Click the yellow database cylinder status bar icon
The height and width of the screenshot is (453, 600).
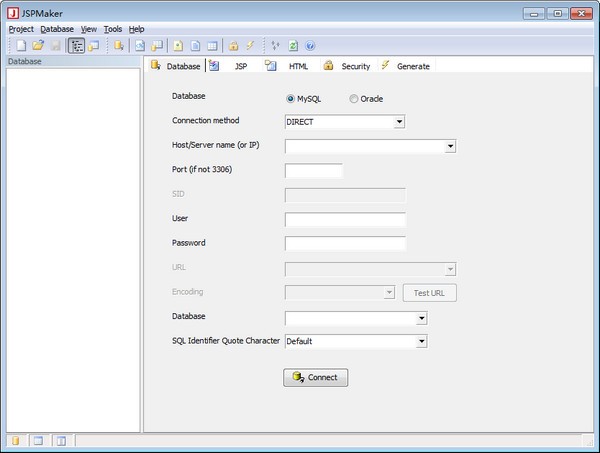tap(16, 440)
